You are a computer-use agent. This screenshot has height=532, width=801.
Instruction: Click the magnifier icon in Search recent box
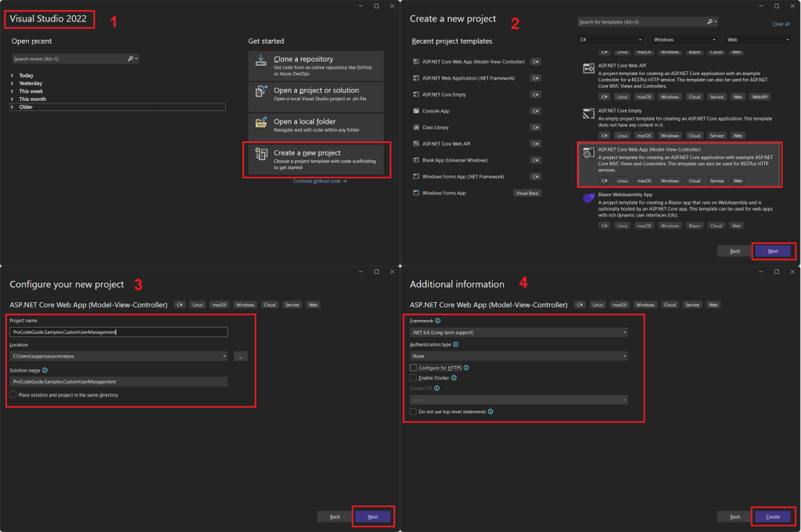tap(131, 59)
